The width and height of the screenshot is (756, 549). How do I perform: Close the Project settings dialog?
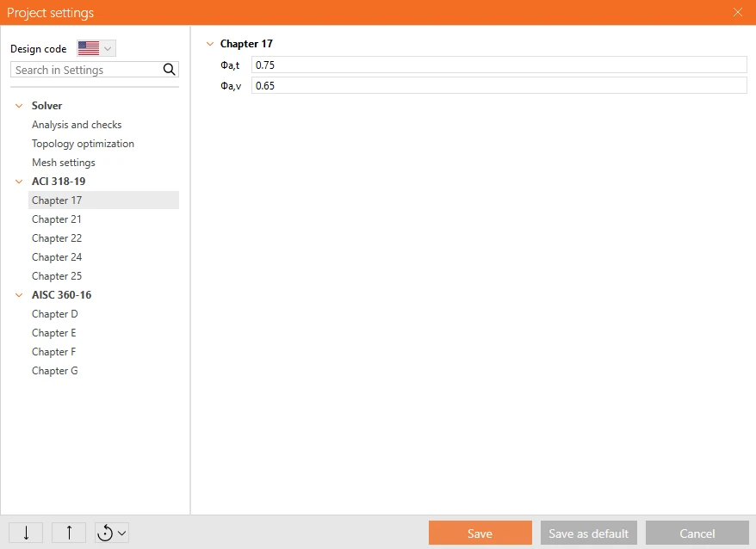[738, 12]
